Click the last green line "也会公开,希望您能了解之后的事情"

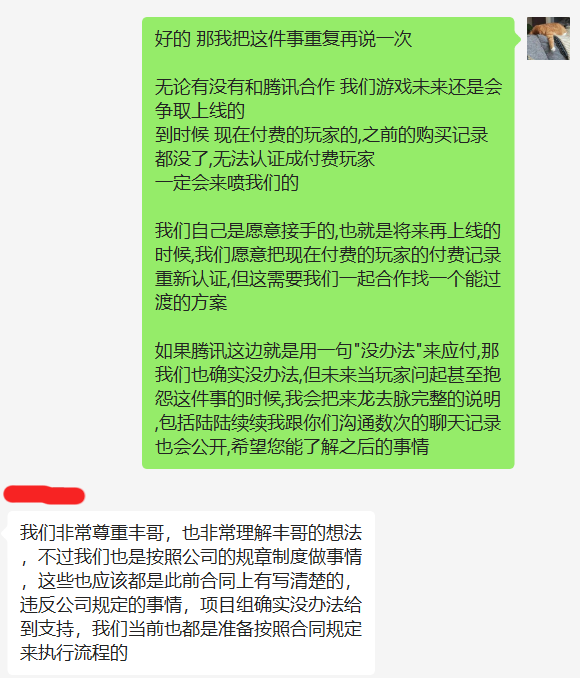pos(292,447)
